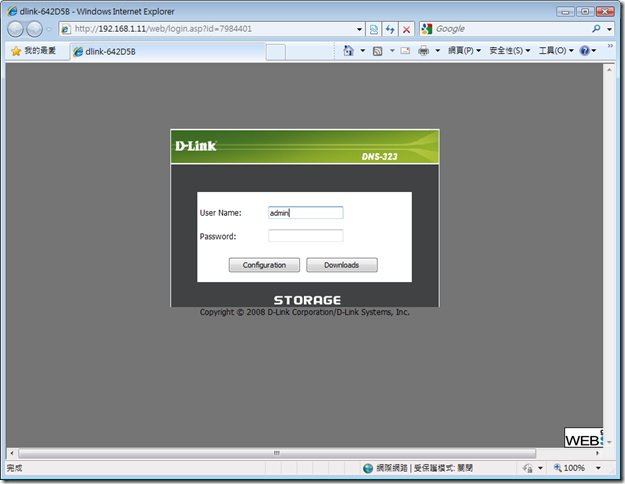The height and width of the screenshot is (484, 625).
Task: Click the Copyright 2008 D-Link text
Action: (x=305, y=312)
